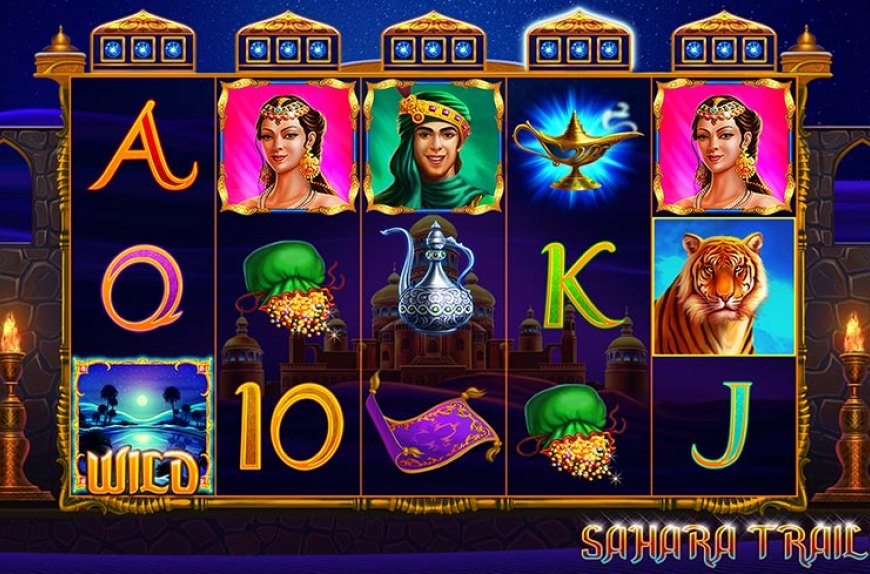The height and width of the screenshot is (574, 870).
Task: Click the tiger symbol
Action: coord(724,287)
